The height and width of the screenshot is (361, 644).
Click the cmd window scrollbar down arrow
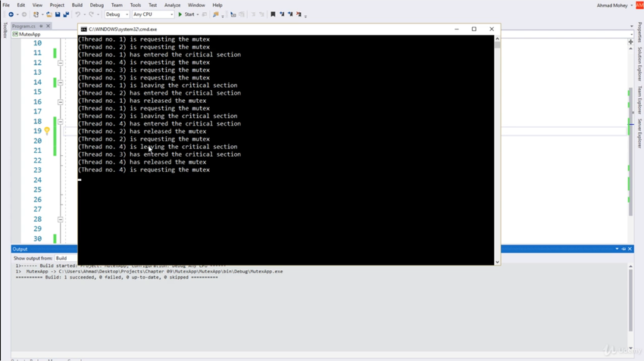click(497, 262)
